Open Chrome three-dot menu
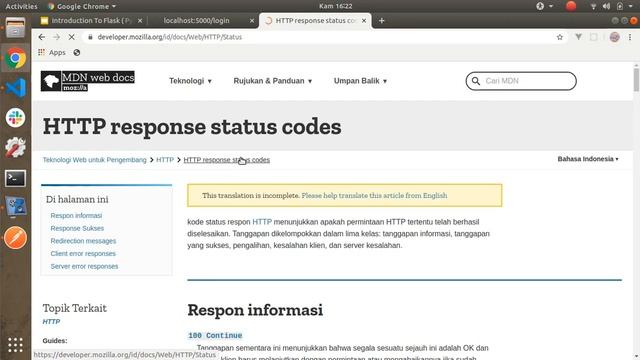The height and width of the screenshot is (360, 640). (x=630, y=37)
